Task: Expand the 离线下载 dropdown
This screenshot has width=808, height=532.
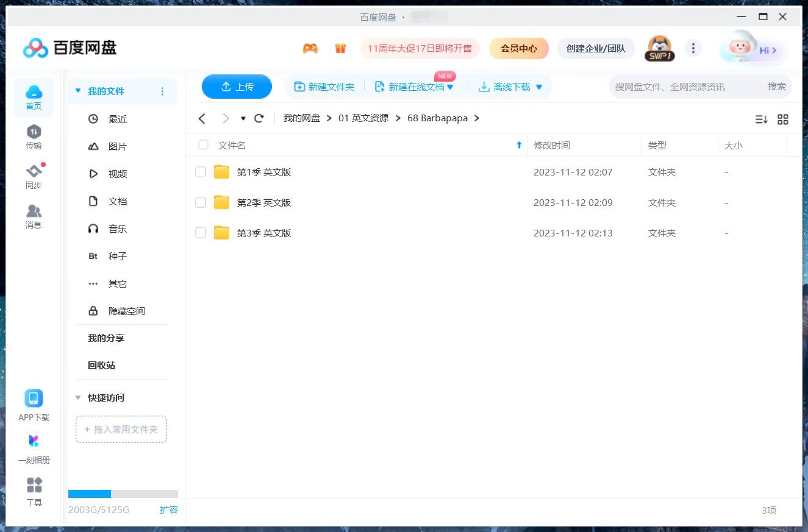Action: tap(538, 87)
